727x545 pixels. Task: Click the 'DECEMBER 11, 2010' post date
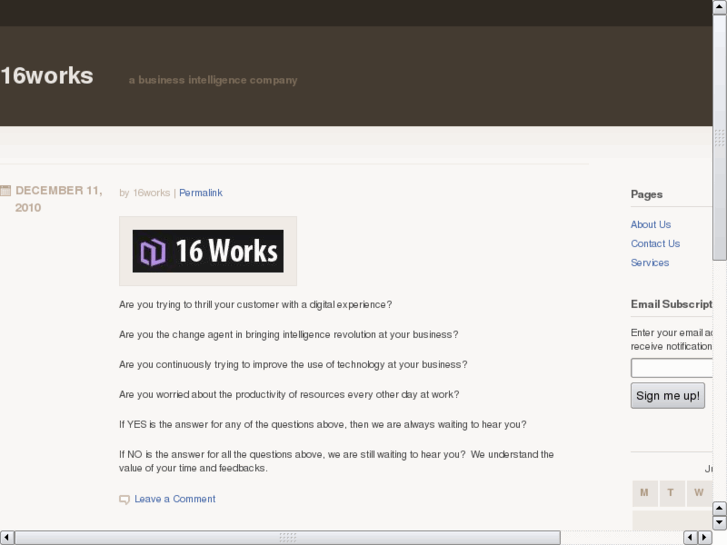59,199
